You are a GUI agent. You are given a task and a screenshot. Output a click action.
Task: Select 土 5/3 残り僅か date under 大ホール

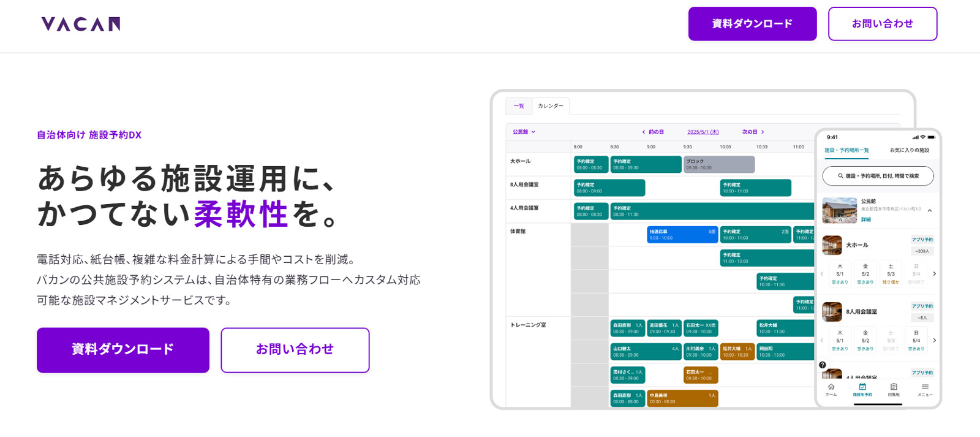(x=891, y=274)
